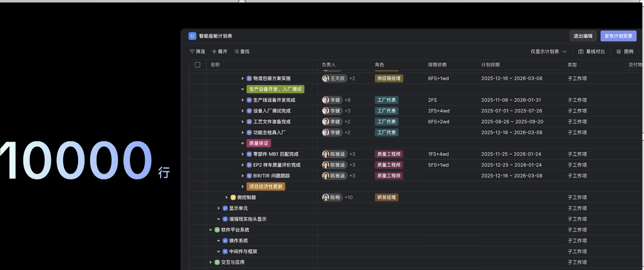Click the 查找 search button

(242, 51)
